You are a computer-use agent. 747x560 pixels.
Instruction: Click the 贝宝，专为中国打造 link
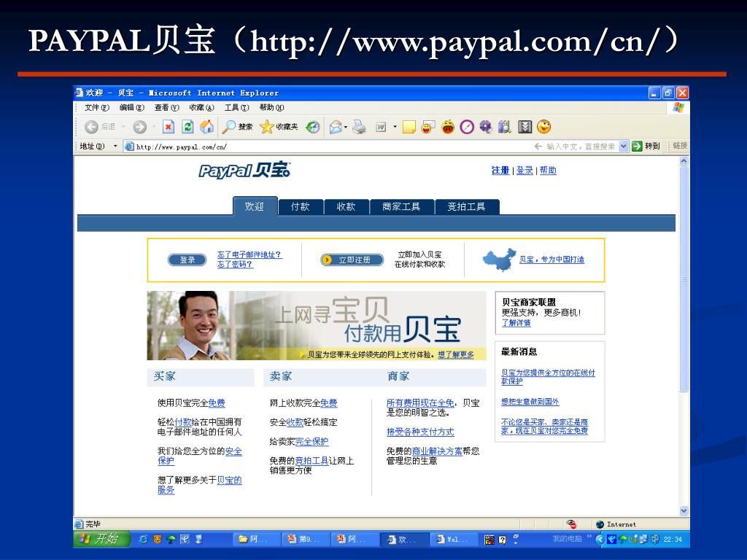(x=551, y=260)
